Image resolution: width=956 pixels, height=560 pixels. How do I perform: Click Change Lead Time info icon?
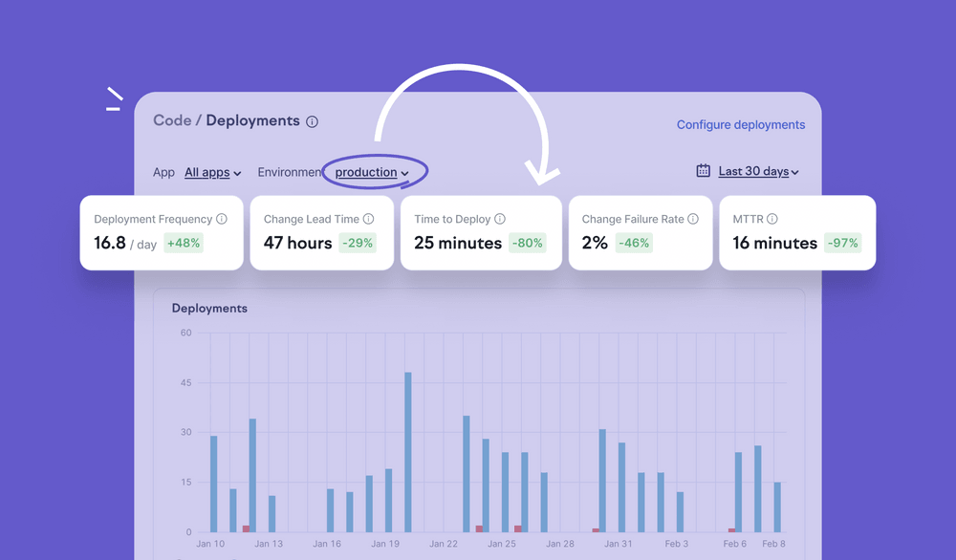pos(368,219)
